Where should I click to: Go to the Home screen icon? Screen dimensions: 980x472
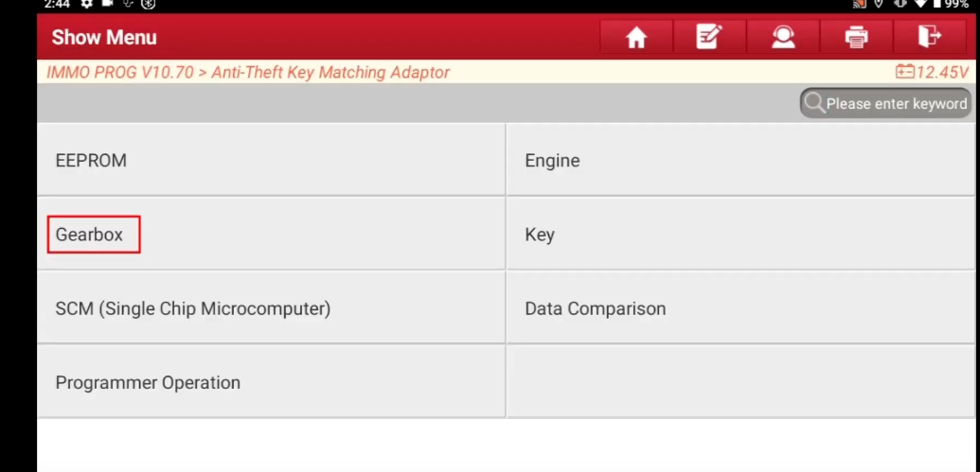click(636, 38)
